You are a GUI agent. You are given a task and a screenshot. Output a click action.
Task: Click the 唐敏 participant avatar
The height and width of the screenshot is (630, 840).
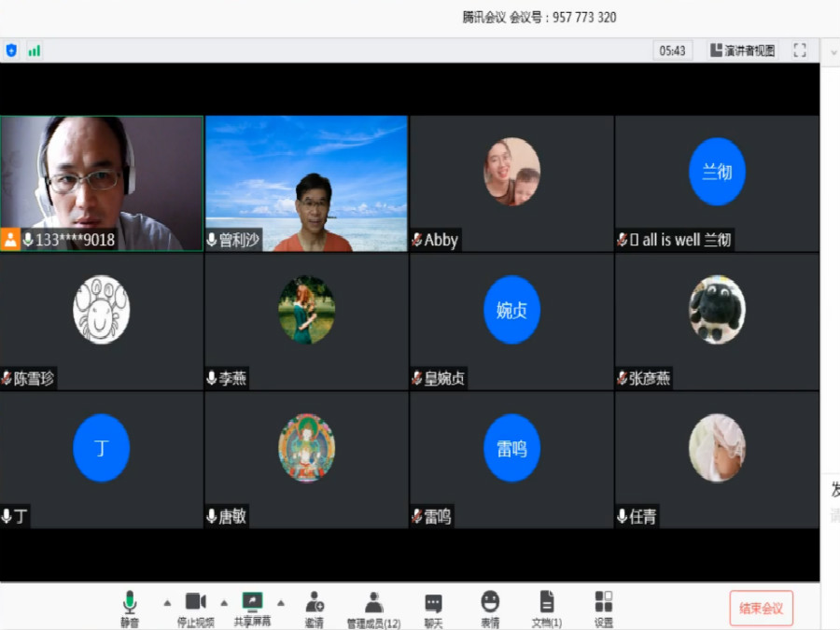coord(306,448)
